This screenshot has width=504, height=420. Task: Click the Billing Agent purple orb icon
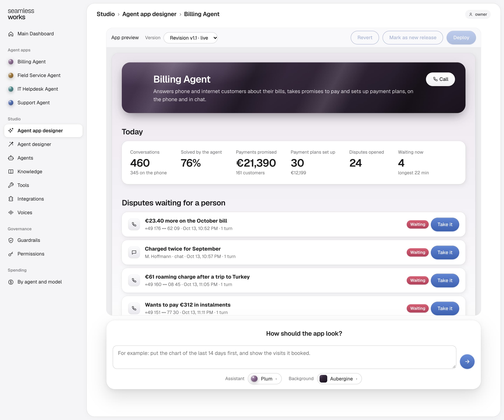click(11, 62)
